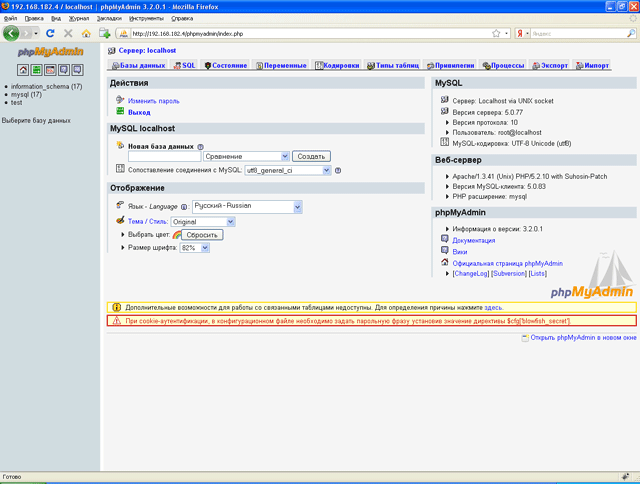Open the Переменные tab

tap(281, 65)
